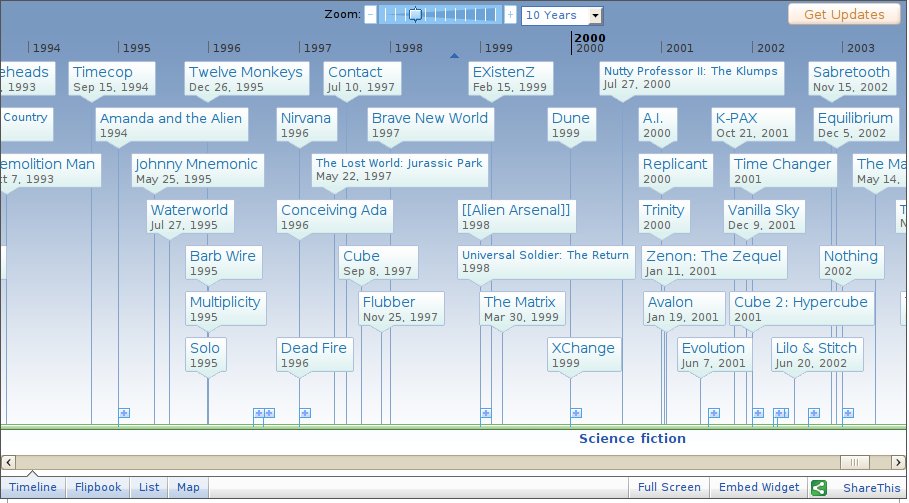Viewport: 909px width, 503px height.
Task: Expand the plus marker below Dead Fire
Action: pyautogui.click(x=305, y=413)
